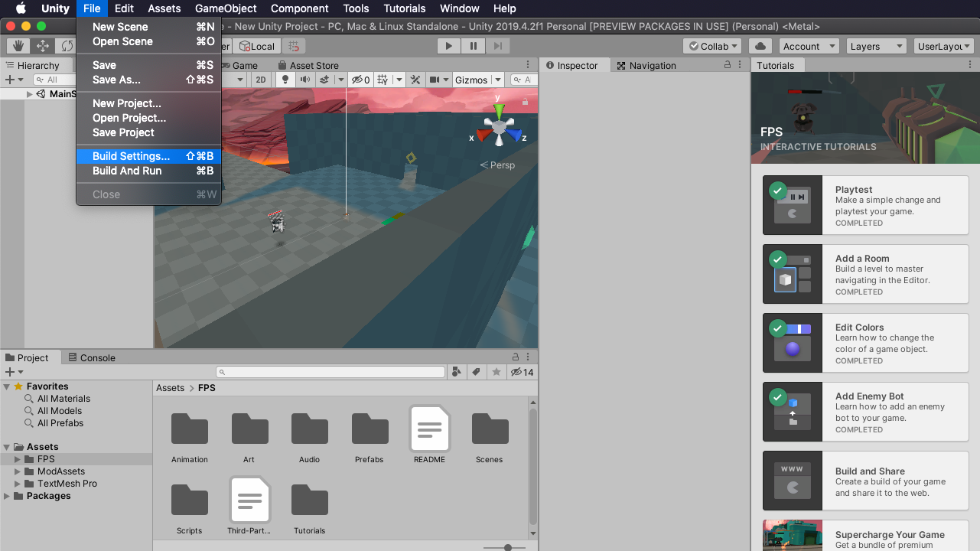Toggle the grid snapping icon in toolbar

coord(294,46)
